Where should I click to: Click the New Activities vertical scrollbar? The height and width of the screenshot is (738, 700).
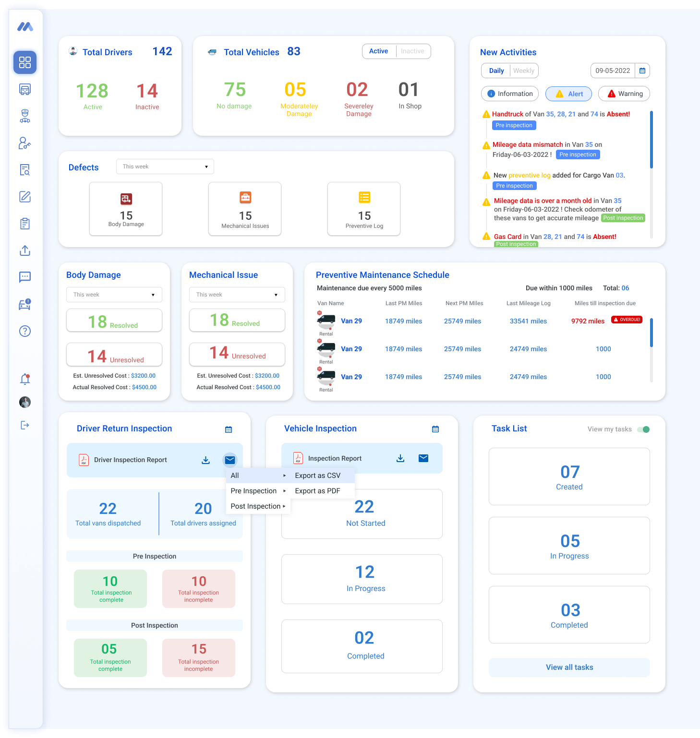pos(651,140)
